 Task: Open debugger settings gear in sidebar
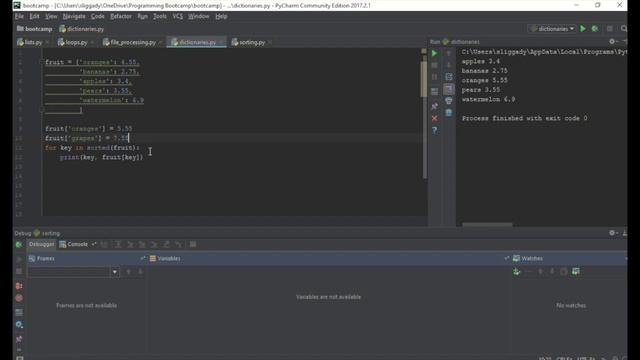(19, 325)
